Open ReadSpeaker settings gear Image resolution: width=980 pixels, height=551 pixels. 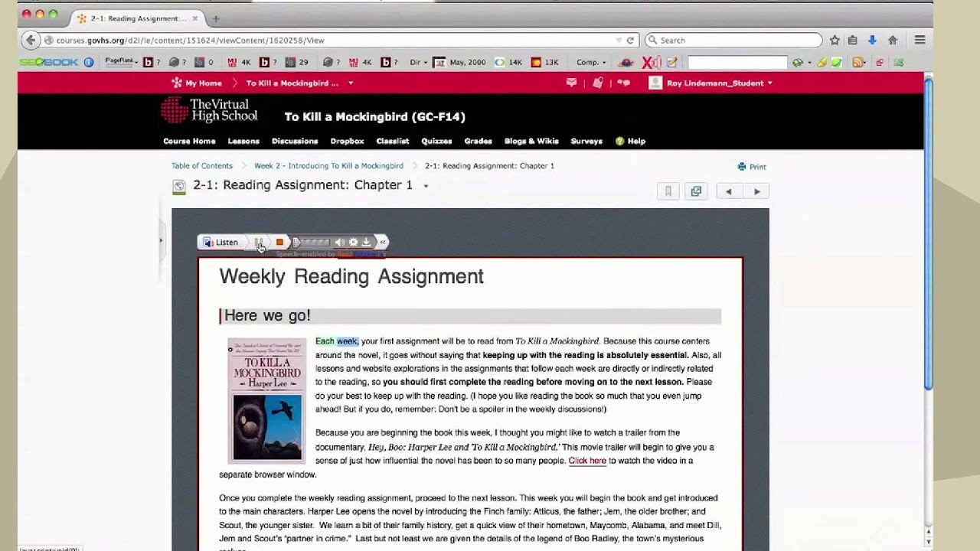point(353,242)
